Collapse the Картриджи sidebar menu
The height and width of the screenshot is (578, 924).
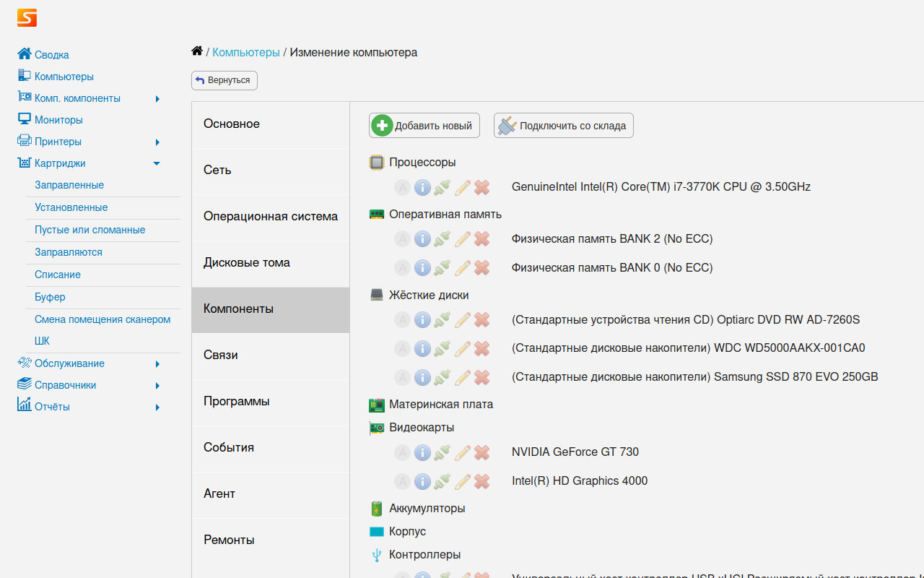[x=157, y=163]
